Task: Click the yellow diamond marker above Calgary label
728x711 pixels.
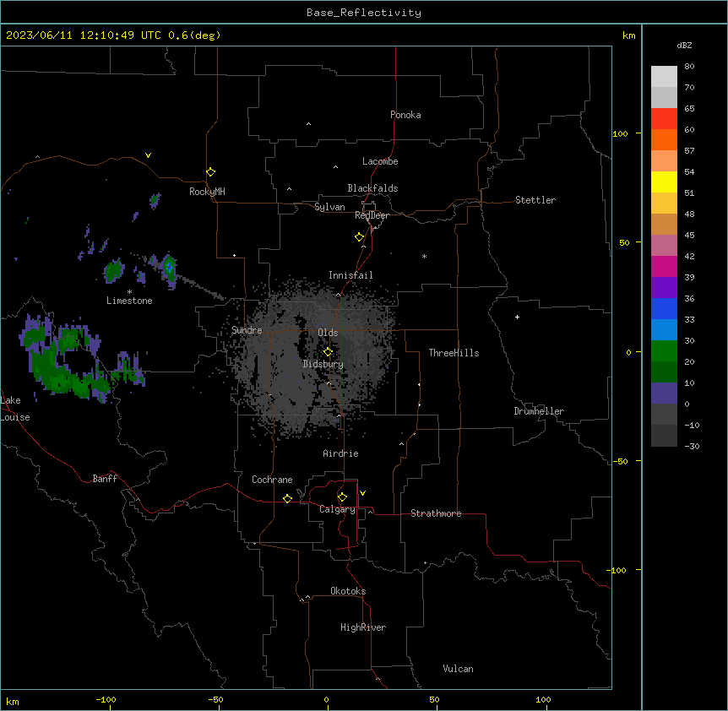Action: click(x=342, y=497)
